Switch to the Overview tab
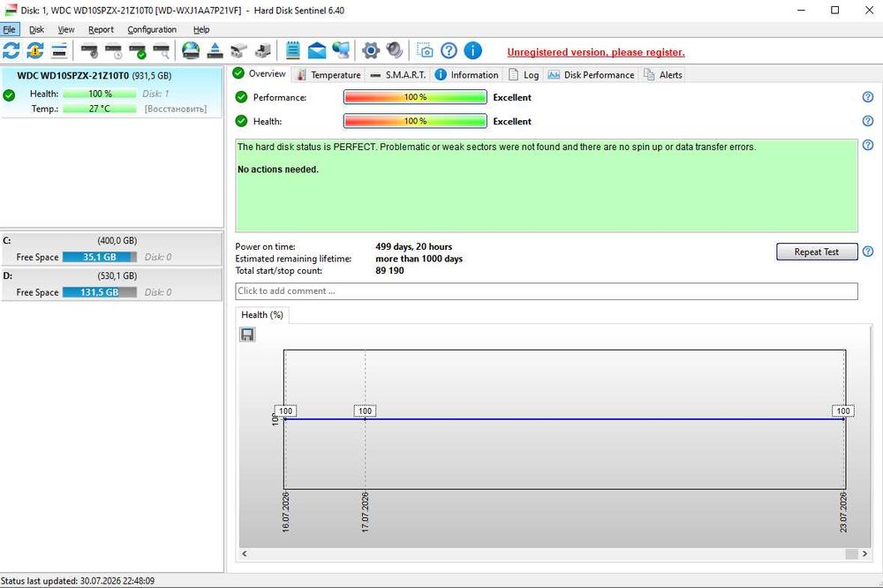The width and height of the screenshot is (883, 588). [x=260, y=74]
